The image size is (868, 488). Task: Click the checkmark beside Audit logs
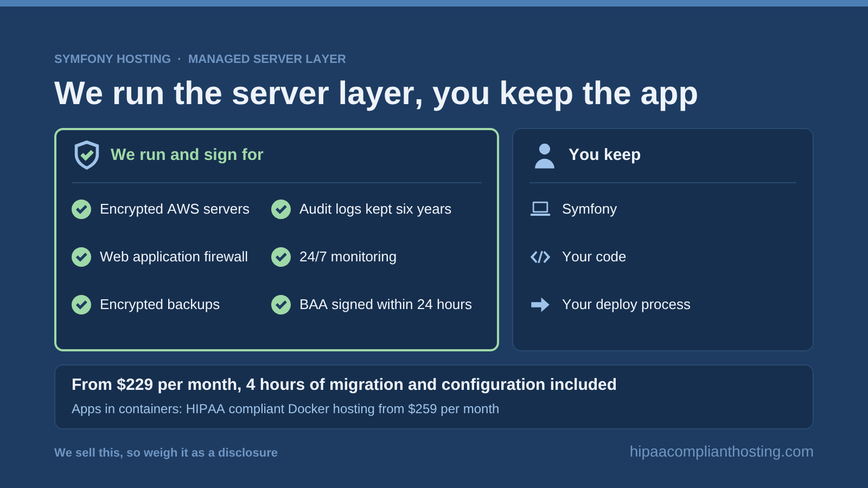(281, 209)
